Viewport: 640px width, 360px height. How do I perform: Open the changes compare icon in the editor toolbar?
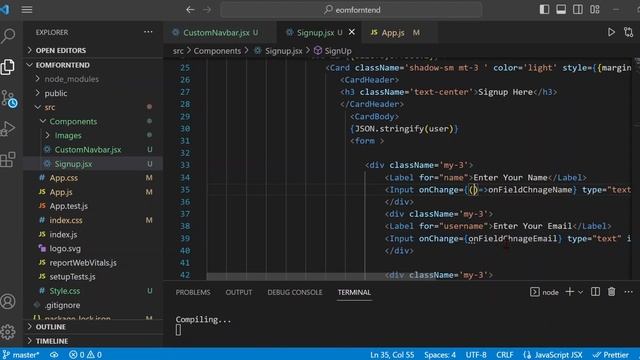pos(629,32)
